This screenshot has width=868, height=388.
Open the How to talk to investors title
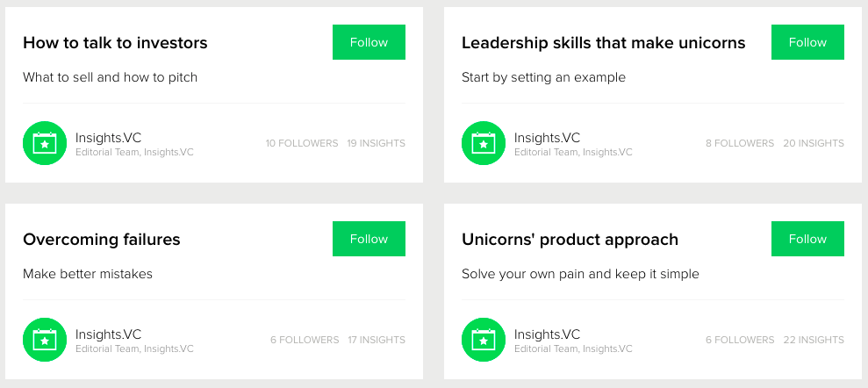pos(115,43)
